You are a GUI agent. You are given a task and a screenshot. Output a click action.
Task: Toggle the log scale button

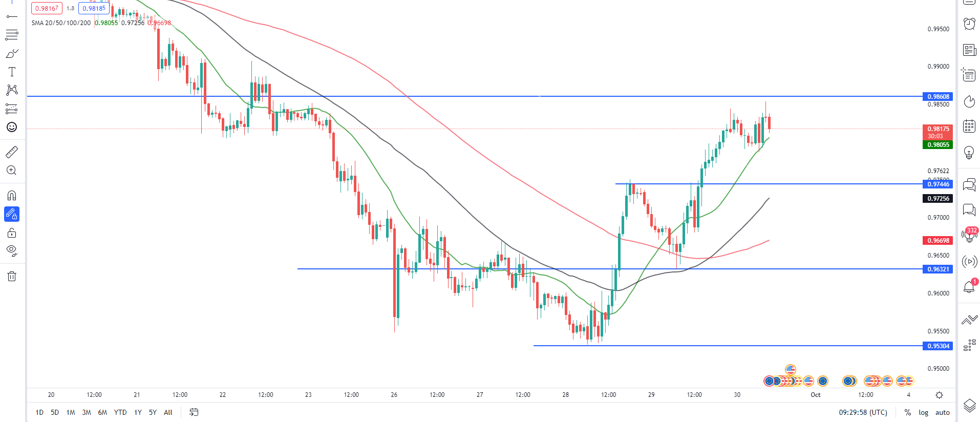point(923,412)
